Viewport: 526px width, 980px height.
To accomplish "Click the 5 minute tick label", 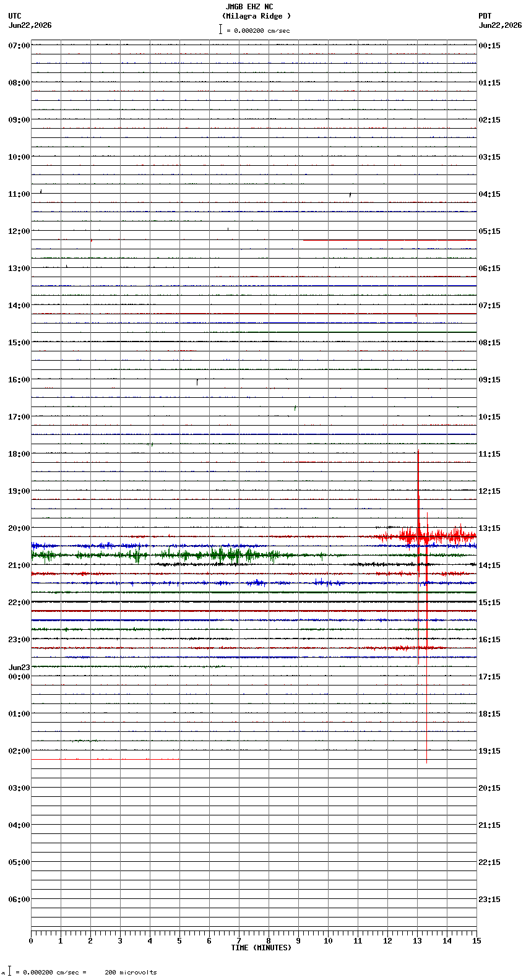I will [x=179, y=941].
